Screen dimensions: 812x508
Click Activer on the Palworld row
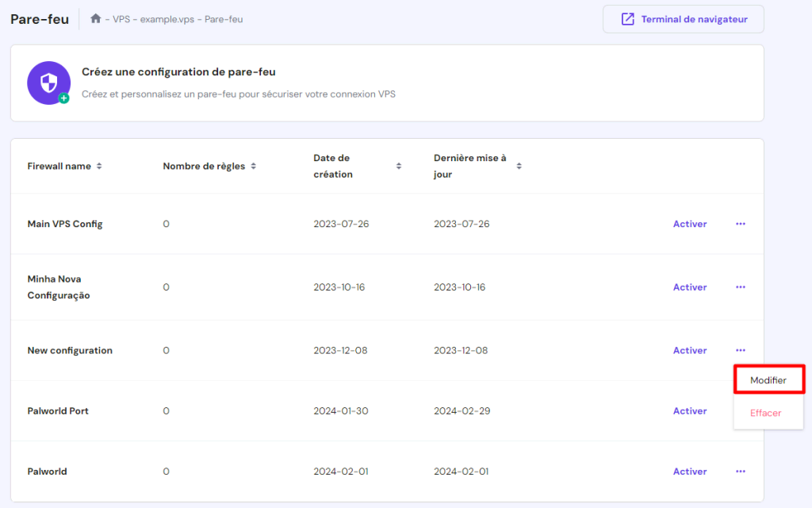pyautogui.click(x=690, y=471)
